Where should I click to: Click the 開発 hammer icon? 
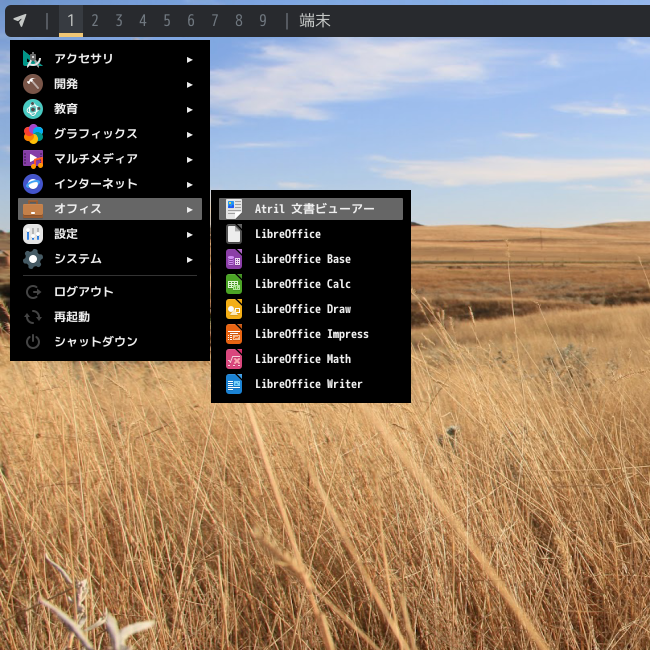[x=33, y=84]
